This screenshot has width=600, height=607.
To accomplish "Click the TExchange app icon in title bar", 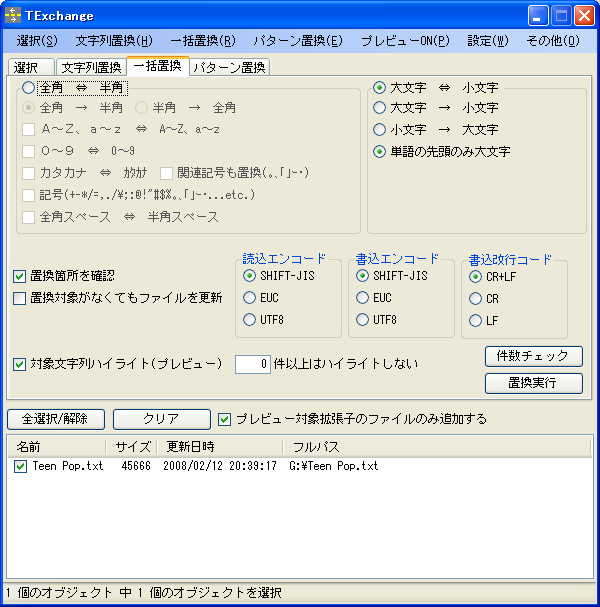I will coord(14,15).
